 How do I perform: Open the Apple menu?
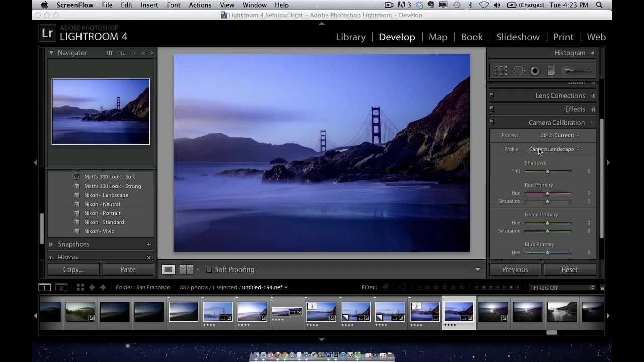coord(44,5)
